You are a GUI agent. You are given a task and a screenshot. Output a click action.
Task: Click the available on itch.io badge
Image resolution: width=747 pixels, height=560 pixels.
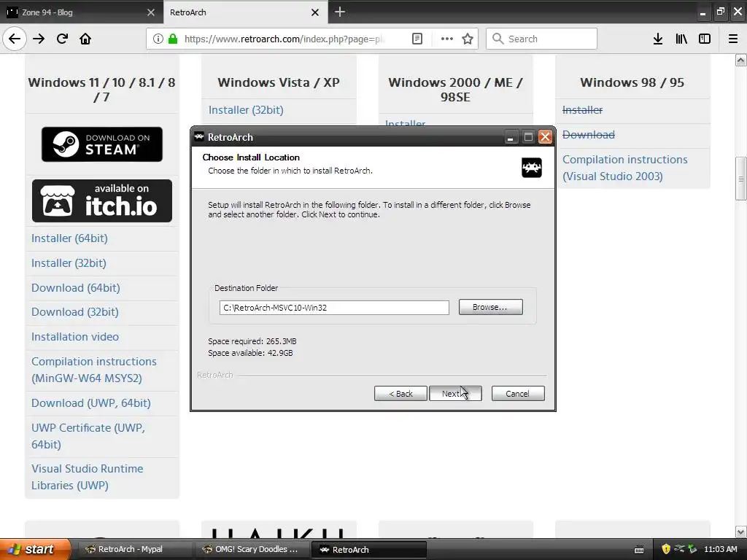click(102, 201)
